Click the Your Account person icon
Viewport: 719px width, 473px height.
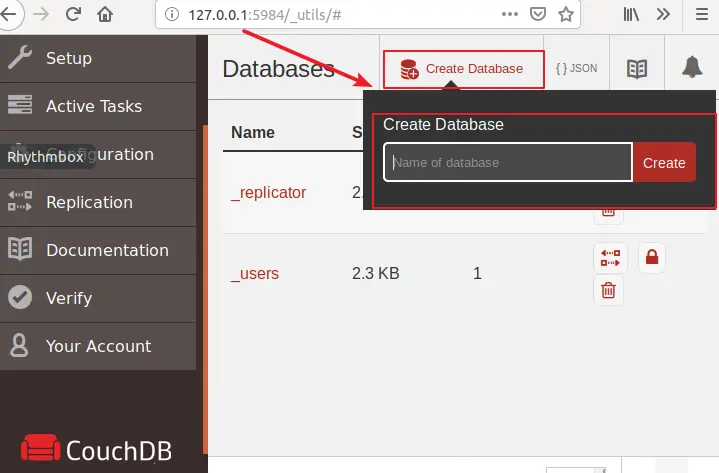click(19, 345)
